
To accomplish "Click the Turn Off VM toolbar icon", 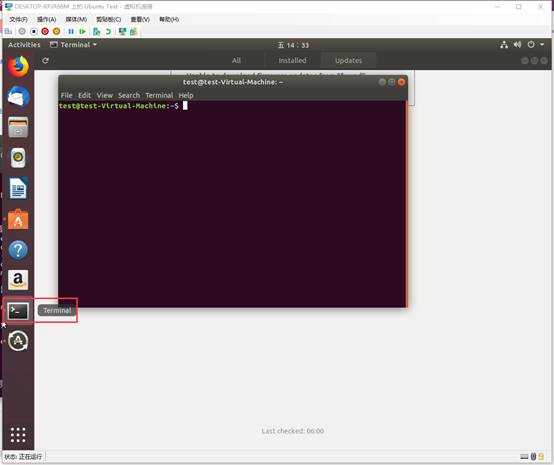I will pos(34,32).
